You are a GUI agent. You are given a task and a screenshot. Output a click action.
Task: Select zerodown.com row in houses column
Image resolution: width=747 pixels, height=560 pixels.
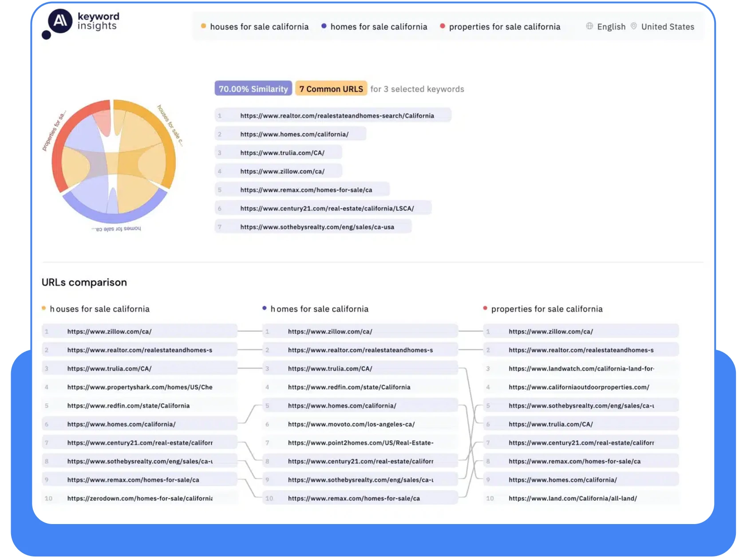tap(139, 498)
